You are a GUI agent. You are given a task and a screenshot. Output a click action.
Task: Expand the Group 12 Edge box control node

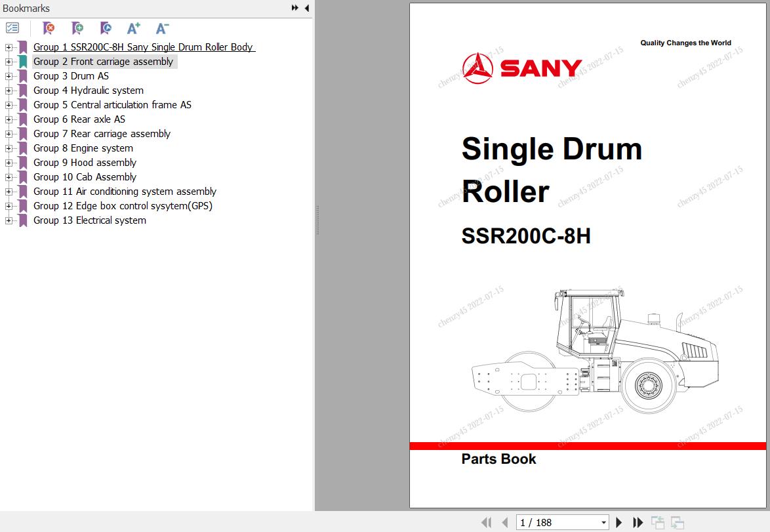click(x=9, y=207)
